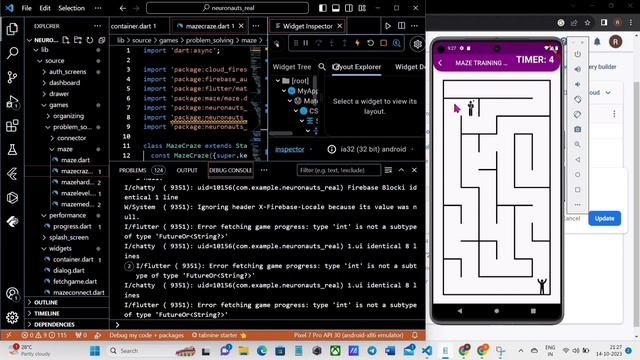
Task: Open the Flutter sidebar icon
Action: pos(12,174)
